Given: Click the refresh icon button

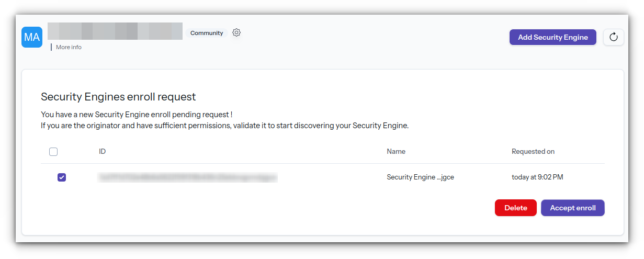Looking at the screenshot, I should pos(614,37).
